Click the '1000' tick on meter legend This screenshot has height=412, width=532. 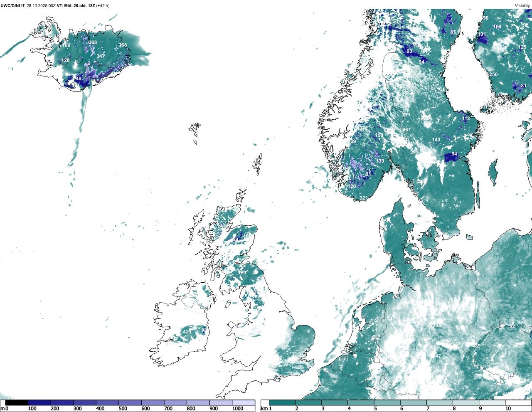238,409
